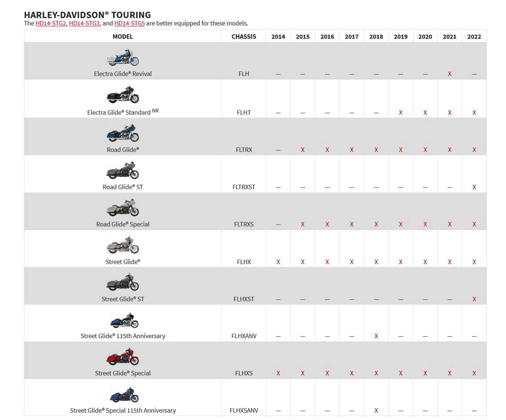The width and height of the screenshot is (506, 420).
Task: Click the red Street Glide Special image
Action: (123, 356)
